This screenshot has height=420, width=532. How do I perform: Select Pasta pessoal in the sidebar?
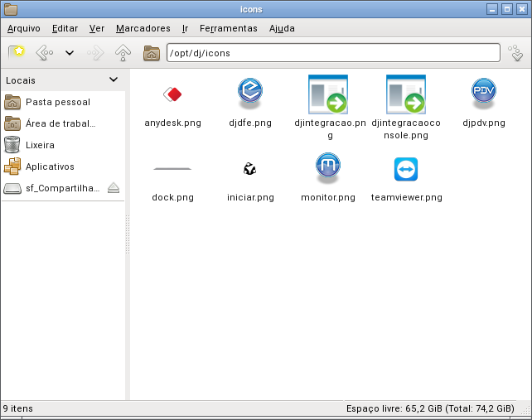coord(63,102)
